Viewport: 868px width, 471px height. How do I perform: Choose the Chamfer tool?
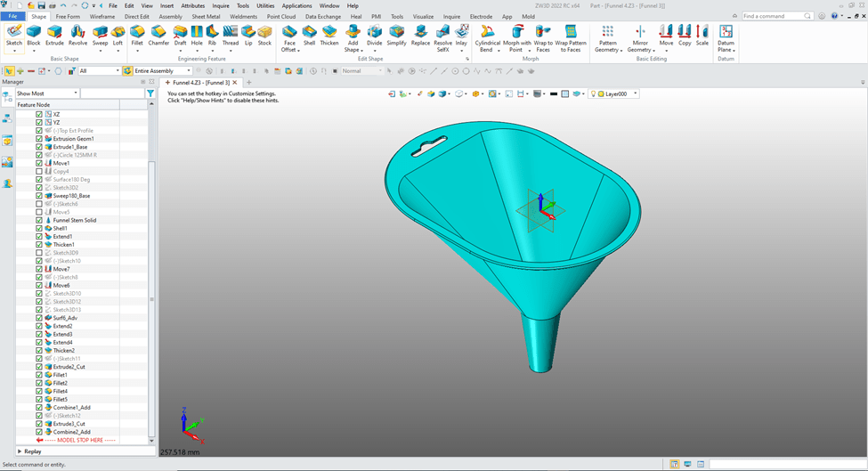(x=158, y=35)
